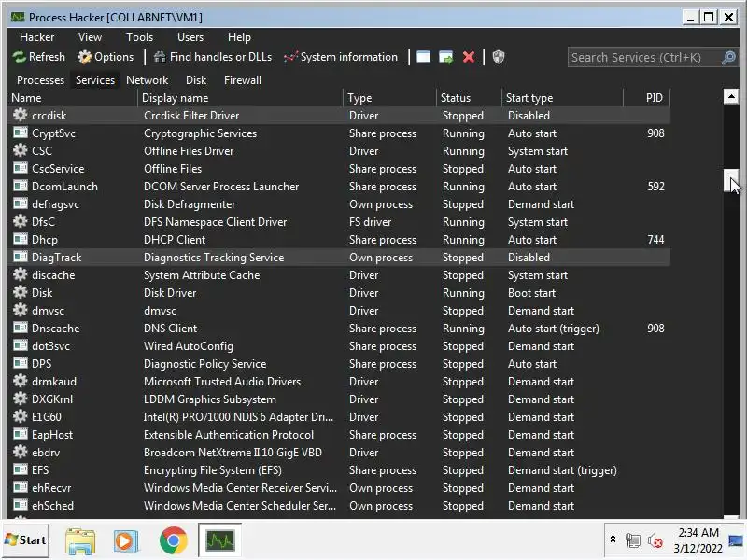747x560 pixels.
Task: Click the DXGKrnl driver gear icon
Action: coord(20,399)
